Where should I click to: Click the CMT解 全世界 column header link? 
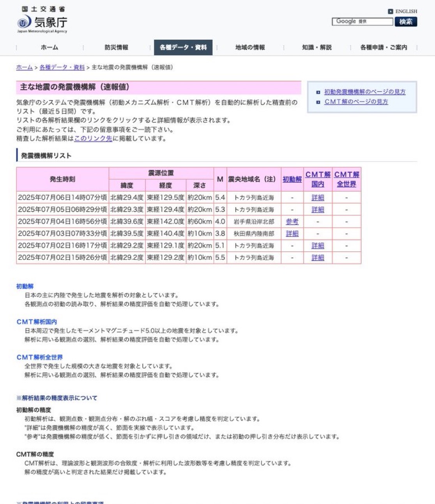click(x=347, y=179)
